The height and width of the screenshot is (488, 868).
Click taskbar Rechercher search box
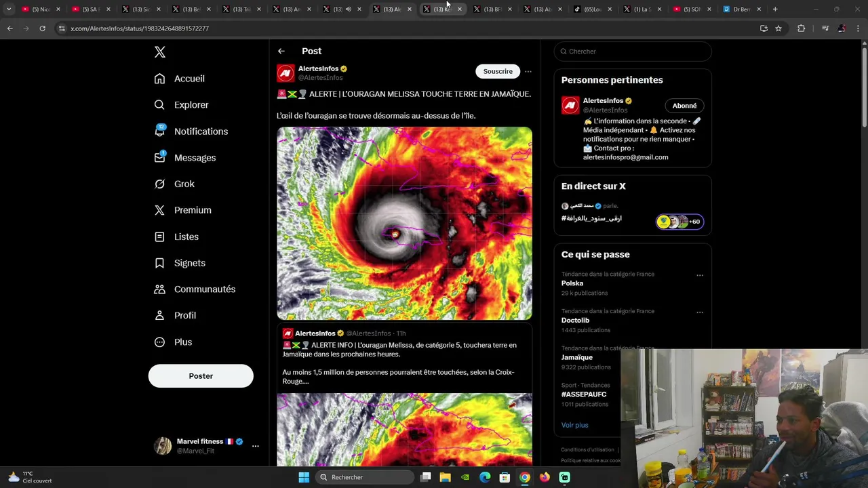pos(366,477)
